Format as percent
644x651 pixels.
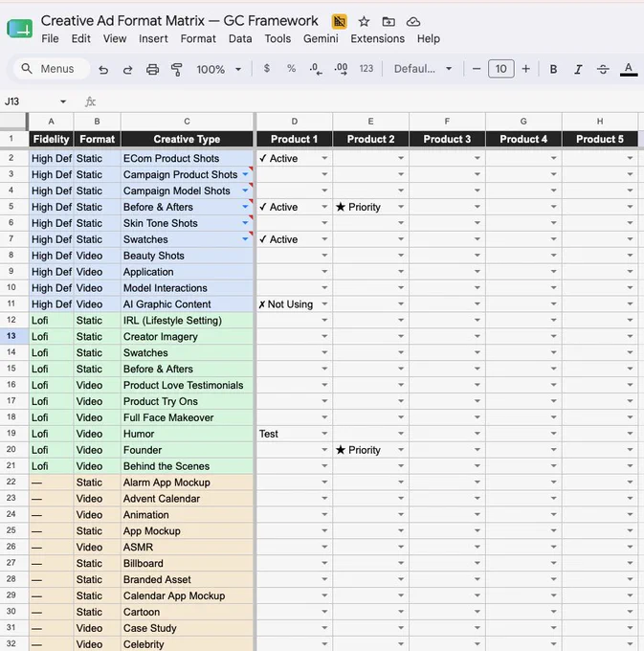pyautogui.click(x=291, y=69)
